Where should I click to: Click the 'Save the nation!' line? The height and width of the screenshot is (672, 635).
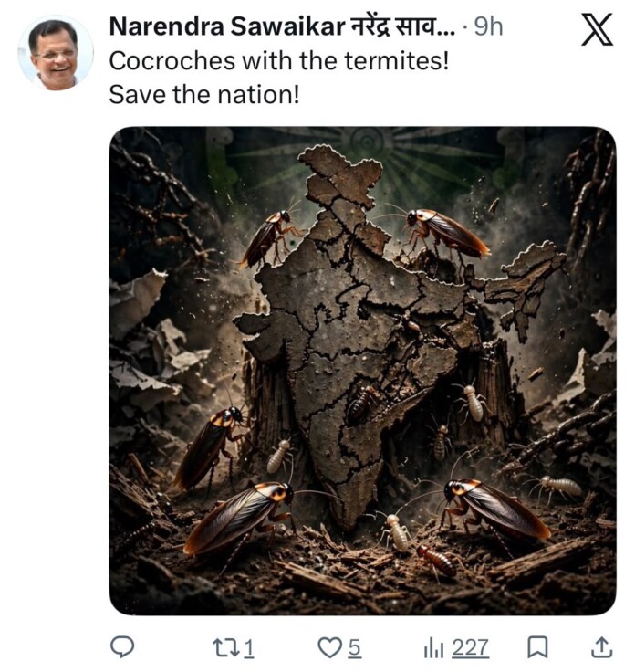click(204, 94)
